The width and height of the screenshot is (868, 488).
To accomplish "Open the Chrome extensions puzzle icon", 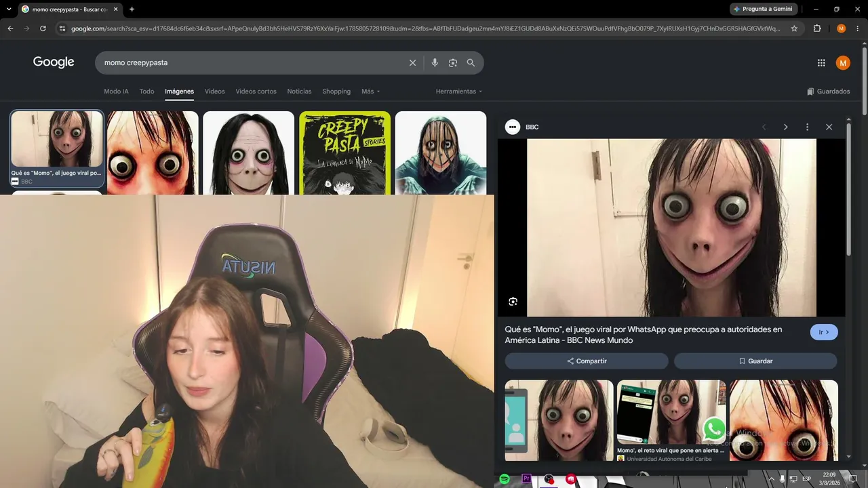I will point(817,28).
